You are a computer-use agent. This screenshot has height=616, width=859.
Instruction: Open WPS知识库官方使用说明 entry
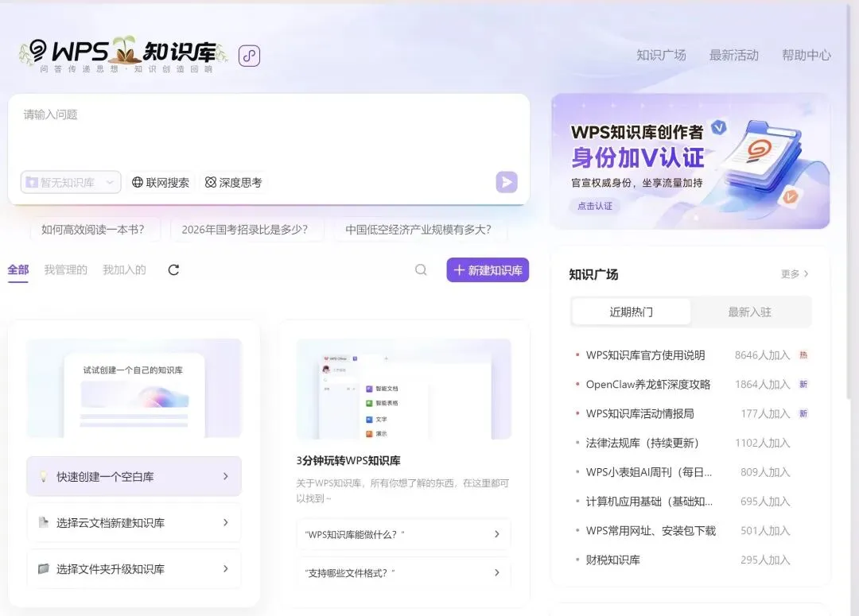pos(645,354)
